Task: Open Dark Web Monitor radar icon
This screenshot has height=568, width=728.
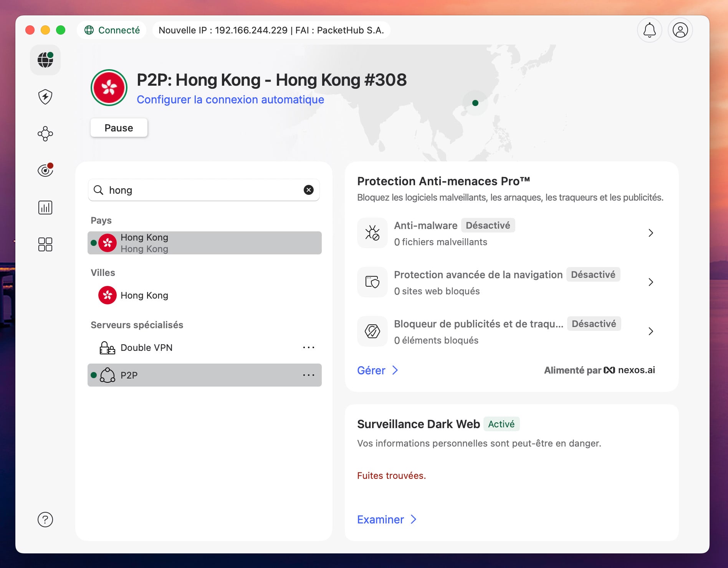Action: (45, 170)
